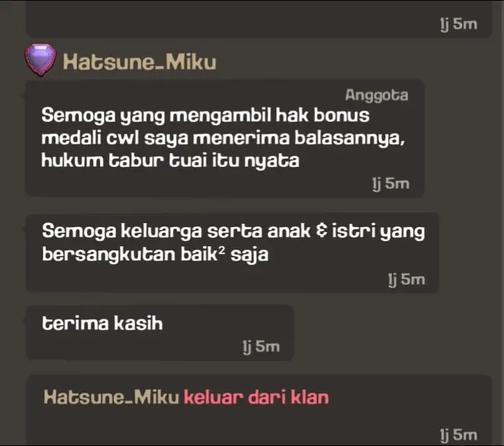The height and width of the screenshot is (446, 504).
Task: Tap the word 'balasannya' in the first message
Action: (350, 138)
